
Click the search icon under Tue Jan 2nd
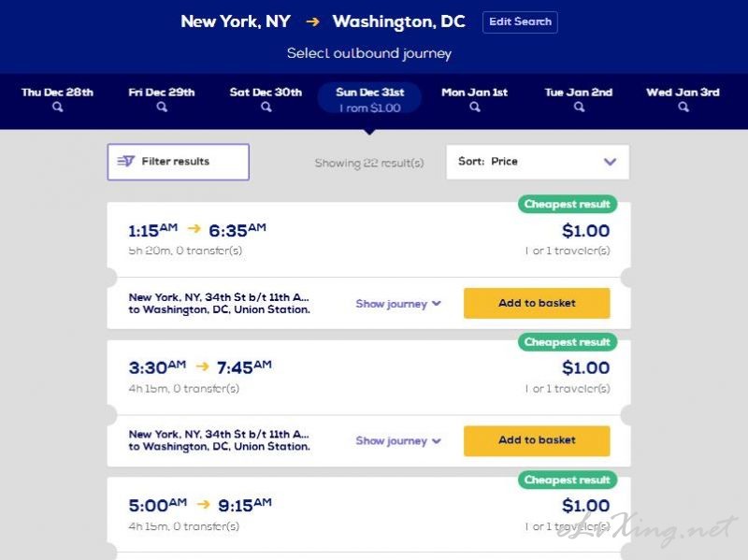tap(579, 107)
